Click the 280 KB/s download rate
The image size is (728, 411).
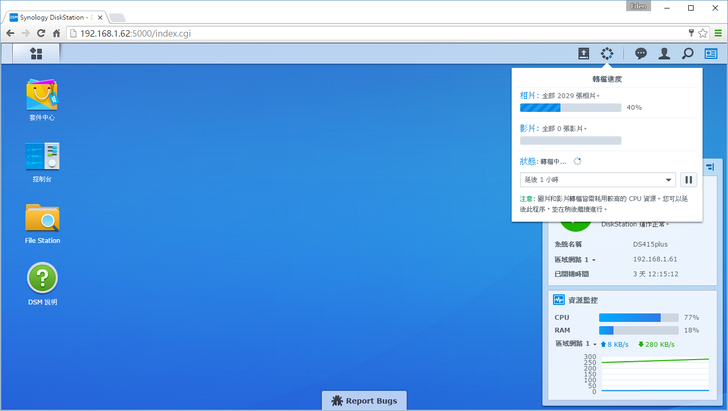pyautogui.click(x=656, y=344)
